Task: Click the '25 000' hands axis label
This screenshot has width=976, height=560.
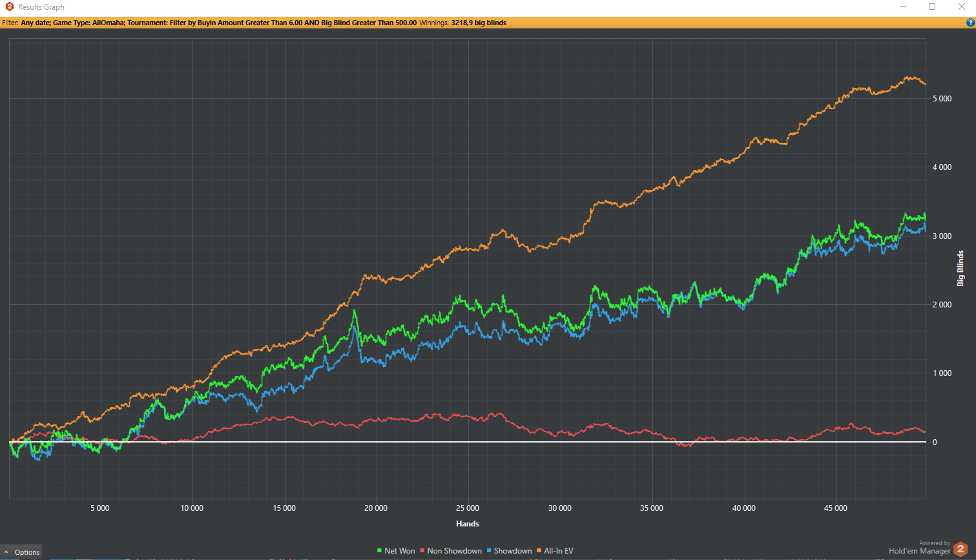Action: click(468, 508)
